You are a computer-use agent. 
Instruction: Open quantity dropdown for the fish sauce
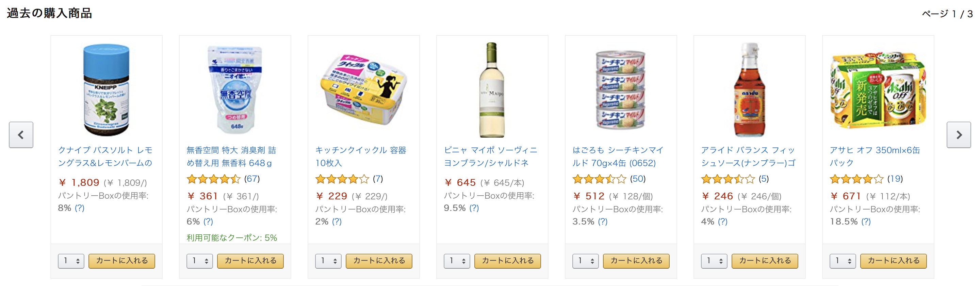tap(714, 261)
